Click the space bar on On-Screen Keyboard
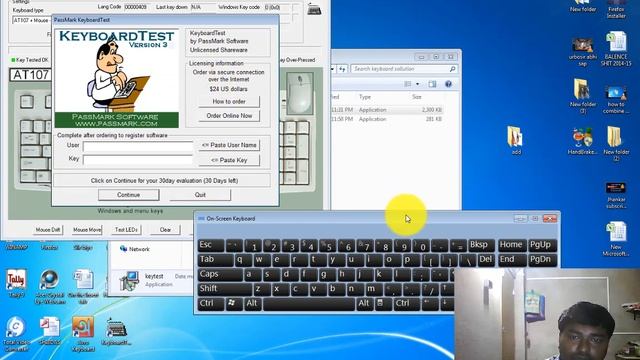The width and height of the screenshot is (640, 360). coord(309,304)
